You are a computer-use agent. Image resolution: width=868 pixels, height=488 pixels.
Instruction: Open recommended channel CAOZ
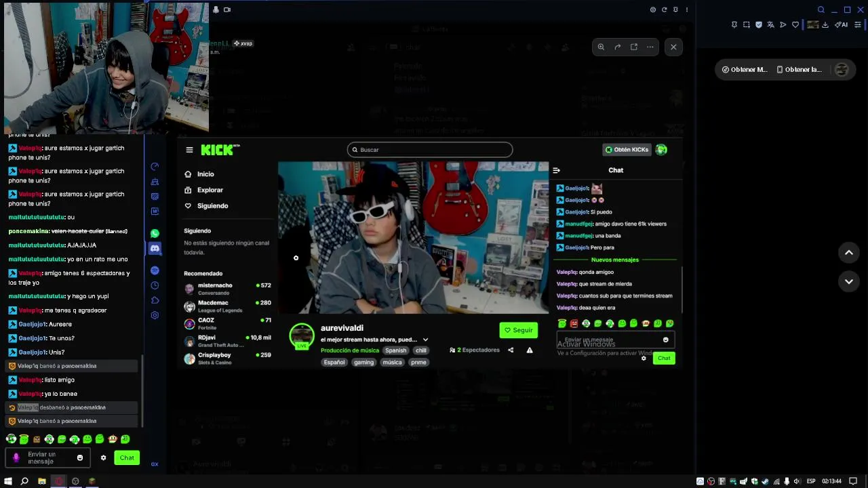(227, 323)
